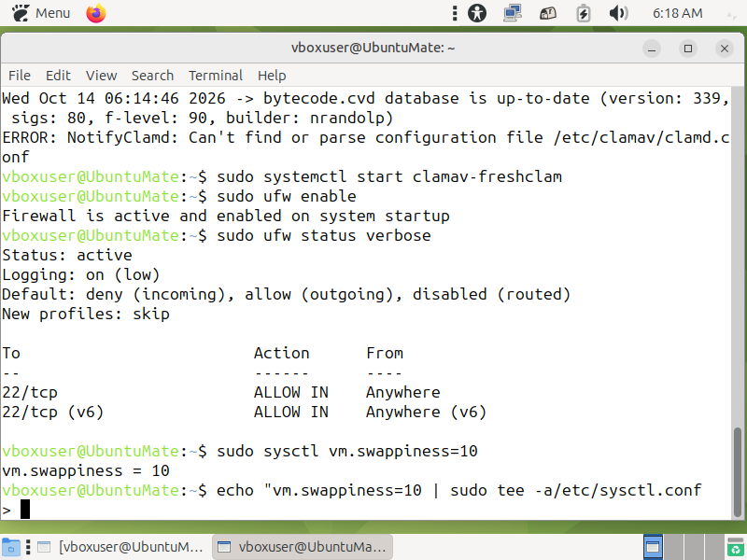This screenshot has height=560, width=747.
Task: Minimize the terminal window
Action: click(x=651, y=49)
